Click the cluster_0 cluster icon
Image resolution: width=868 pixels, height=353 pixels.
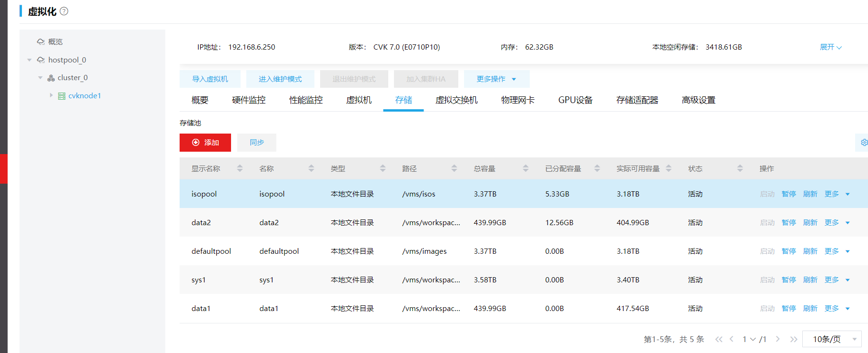[x=51, y=78]
